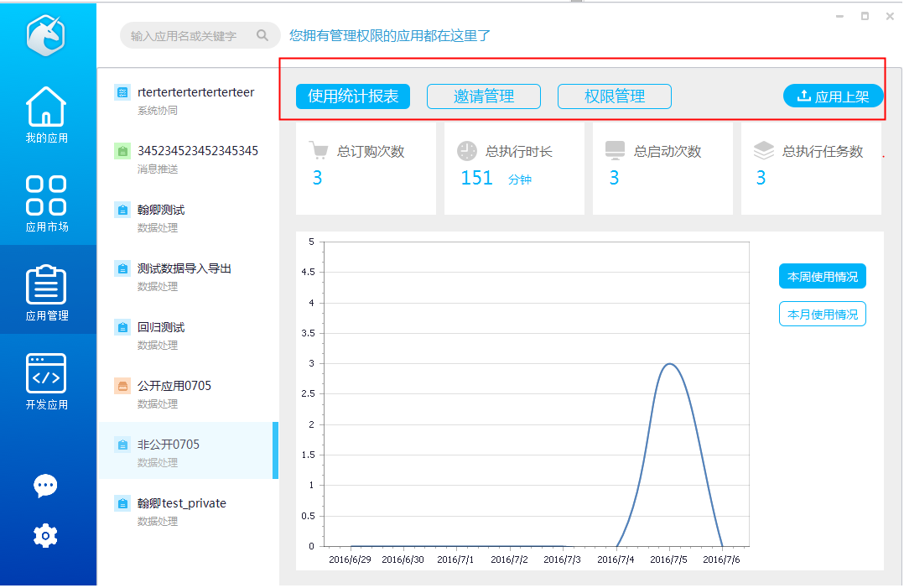
Task: Click the unicorn logo icon
Action: [x=46, y=35]
